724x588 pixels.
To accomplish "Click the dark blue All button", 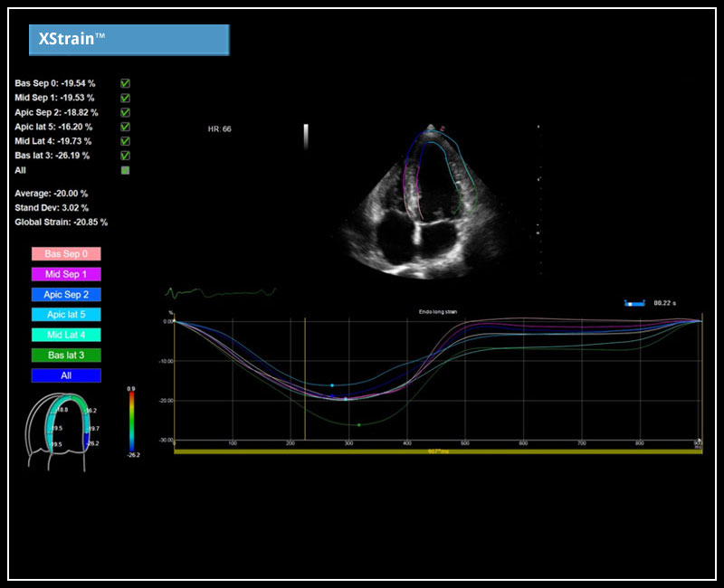I will tap(66, 375).
